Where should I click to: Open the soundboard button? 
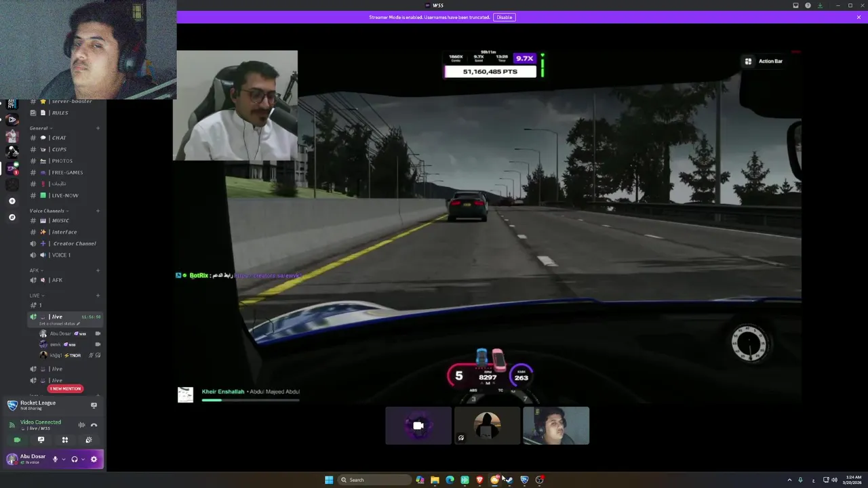coord(89,440)
